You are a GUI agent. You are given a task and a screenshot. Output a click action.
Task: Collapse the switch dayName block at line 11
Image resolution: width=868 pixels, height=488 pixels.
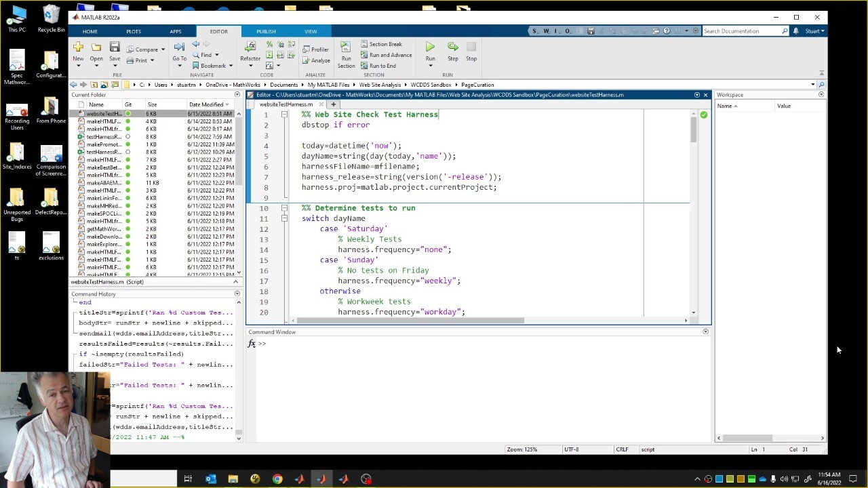click(284, 219)
